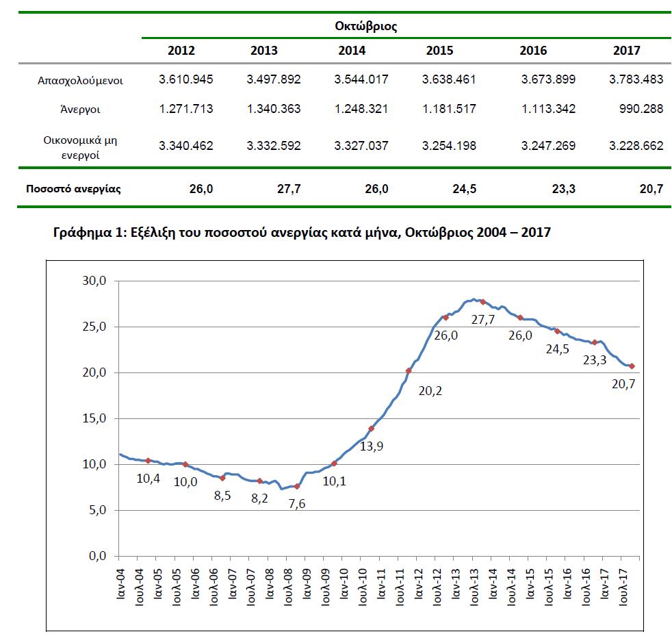Screen dimensions: 672x634
Task: Click the chart data label 27,7
Action: click(483, 320)
